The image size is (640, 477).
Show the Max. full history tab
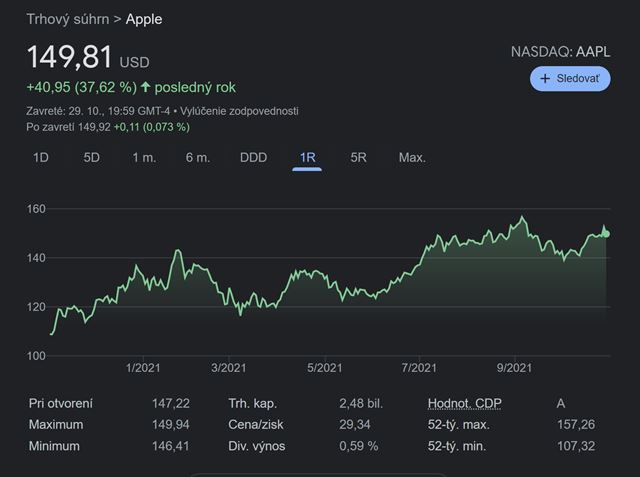[x=412, y=158]
